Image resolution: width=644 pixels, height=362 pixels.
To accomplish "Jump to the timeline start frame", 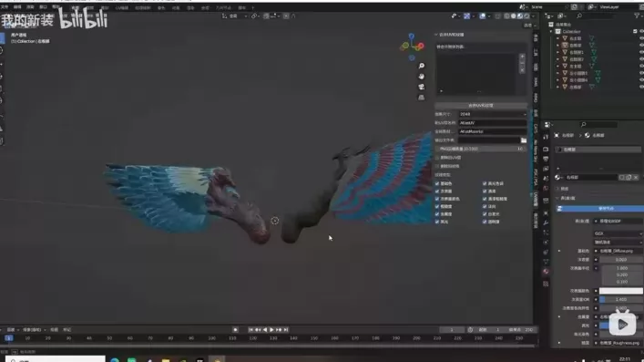I will click(x=250, y=329).
